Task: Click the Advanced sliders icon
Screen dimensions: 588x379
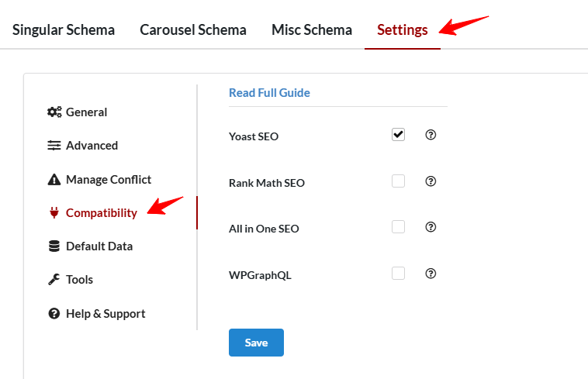Action: [x=54, y=146]
